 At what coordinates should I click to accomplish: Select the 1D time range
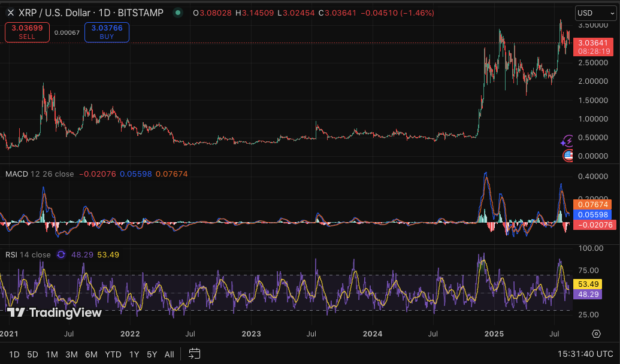pos(14,354)
